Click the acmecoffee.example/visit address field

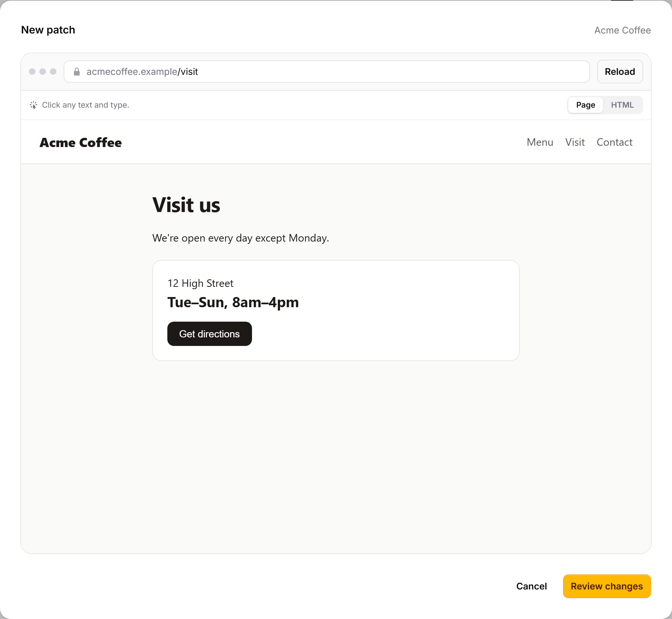click(326, 72)
